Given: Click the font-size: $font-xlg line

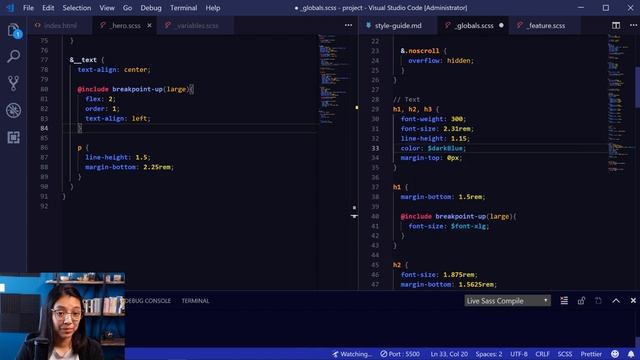Looking at the screenshot, I should (449, 226).
